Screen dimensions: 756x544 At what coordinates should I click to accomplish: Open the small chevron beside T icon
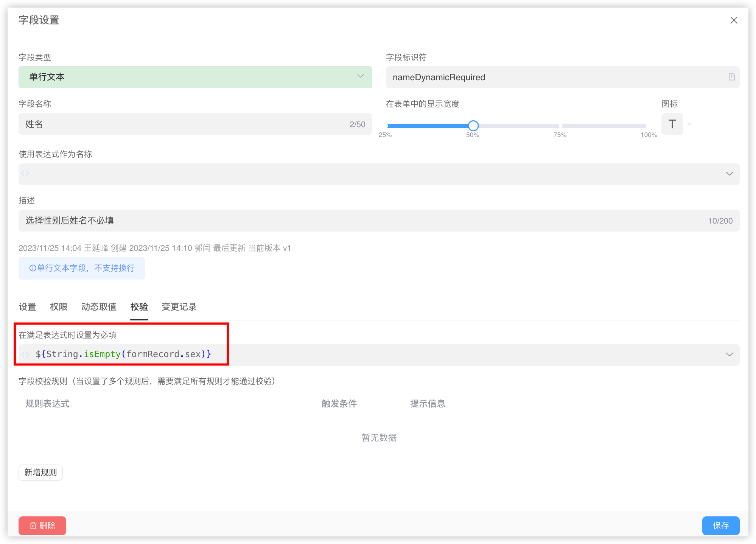pyautogui.click(x=689, y=124)
